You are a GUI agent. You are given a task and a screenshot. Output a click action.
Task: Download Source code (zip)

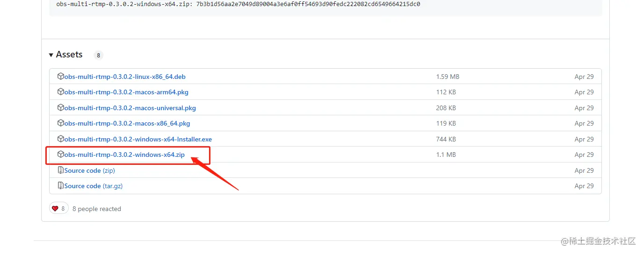tap(90, 170)
